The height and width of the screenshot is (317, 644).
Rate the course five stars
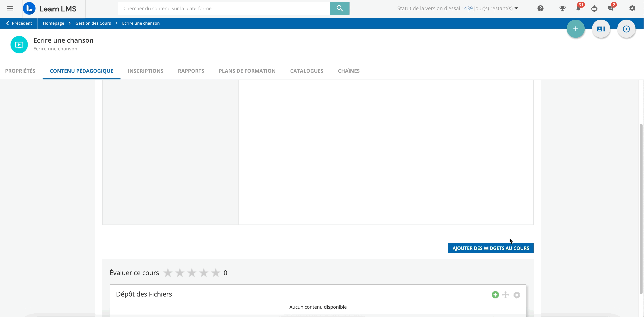(x=215, y=273)
